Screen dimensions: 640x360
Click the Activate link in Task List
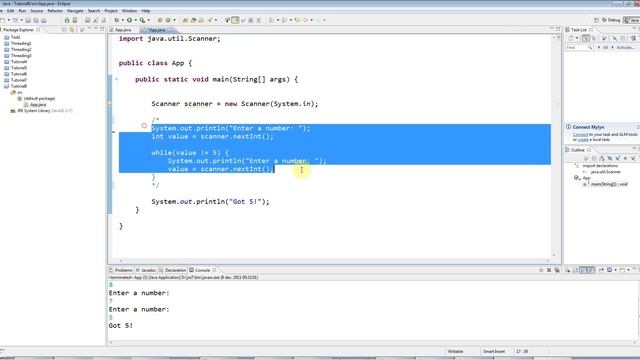(x=624, y=48)
